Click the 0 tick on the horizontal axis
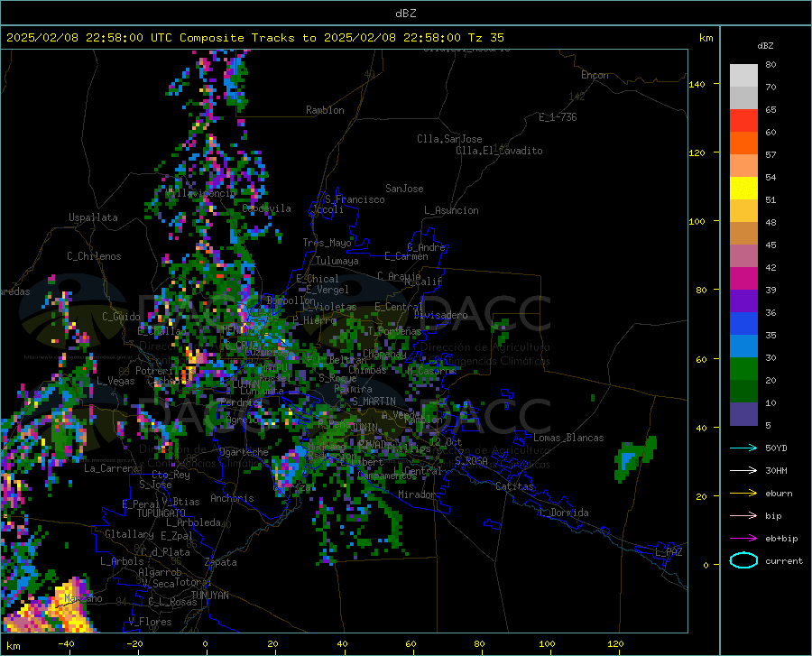Viewport: 812px width, 656px height. (206, 643)
